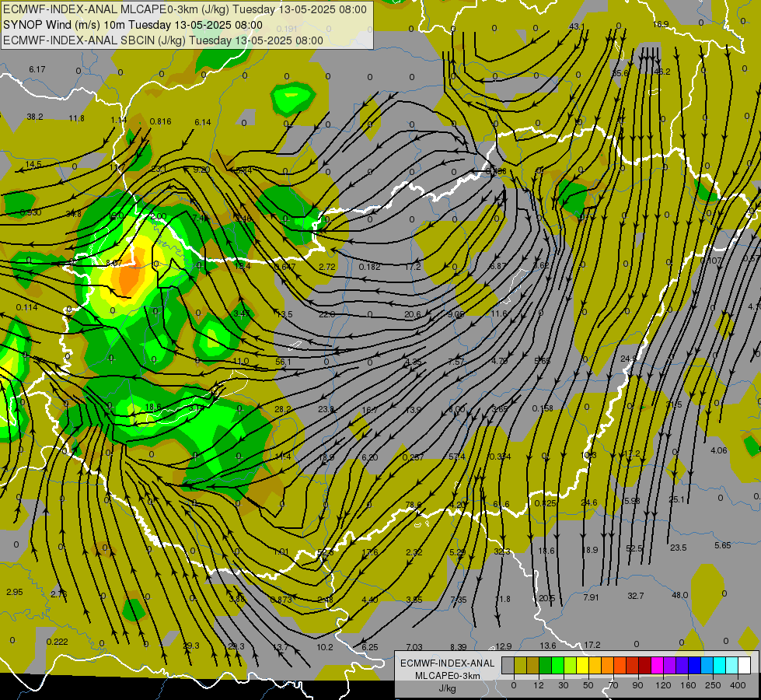
Task: Click the legend scale label 90
Action: click(x=637, y=685)
